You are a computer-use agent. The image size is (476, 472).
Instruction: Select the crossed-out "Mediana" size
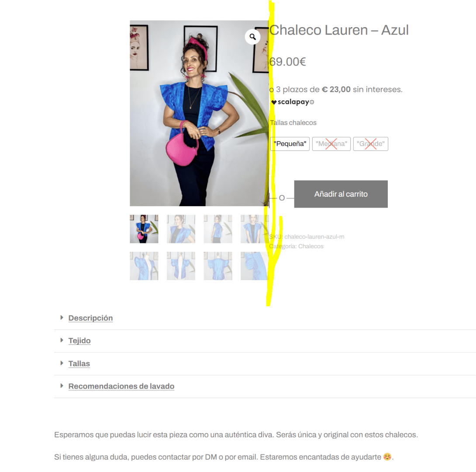click(331, 144)
